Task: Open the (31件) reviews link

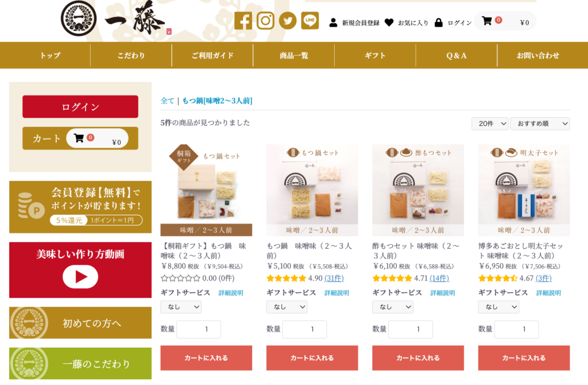Action: pos(334,278)
